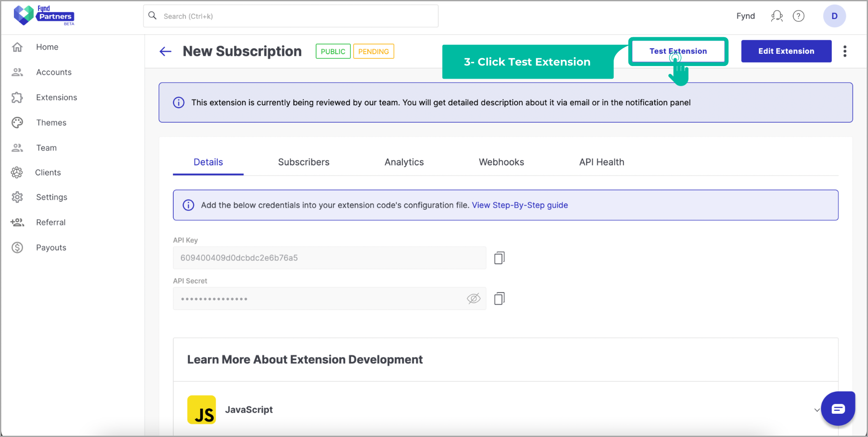Switch to the Analytics tab
The image size is (868, 437).
pos(404,162)
